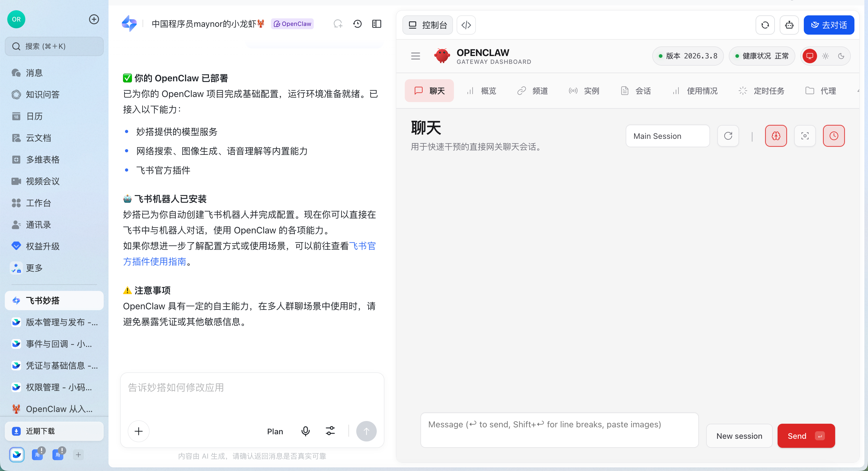Open the 飞书官方插件使用指南 link
This screenshot has height=471, width=868.
tap(154, 262)
